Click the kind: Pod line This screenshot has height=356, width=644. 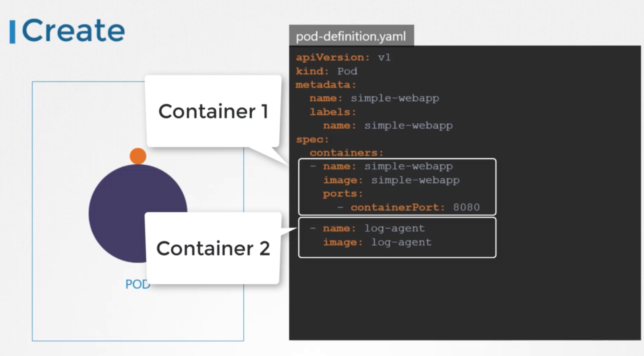(327, 71)
